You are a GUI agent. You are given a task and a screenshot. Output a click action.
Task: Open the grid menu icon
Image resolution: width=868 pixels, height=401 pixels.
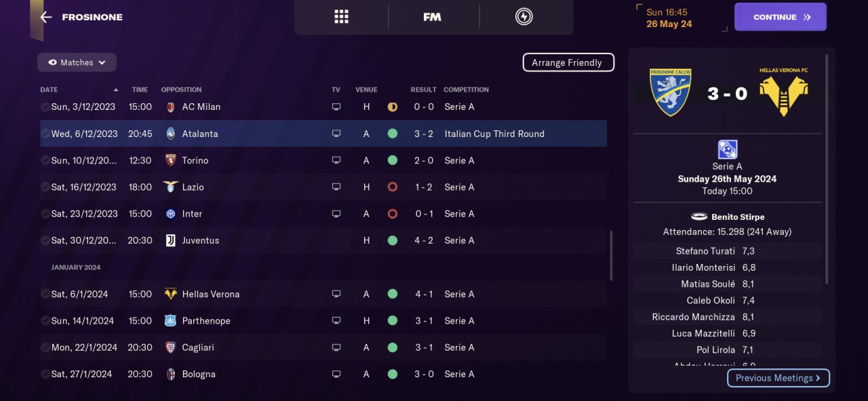tap(341, 17)
